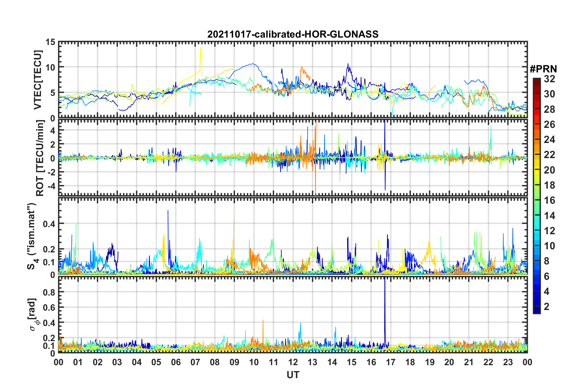The width and height of the screenshot is (586, 392).
Task: Click colorbar tick label 6
Action: [547, 276]
